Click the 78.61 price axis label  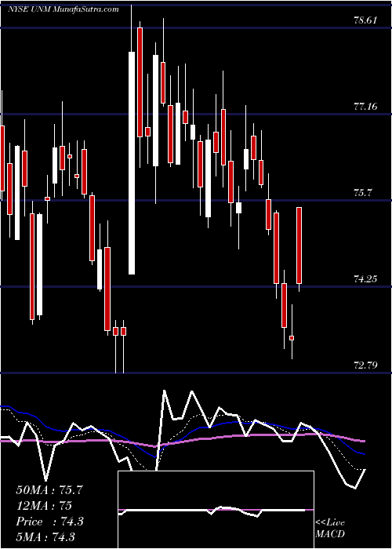(365, 20)
